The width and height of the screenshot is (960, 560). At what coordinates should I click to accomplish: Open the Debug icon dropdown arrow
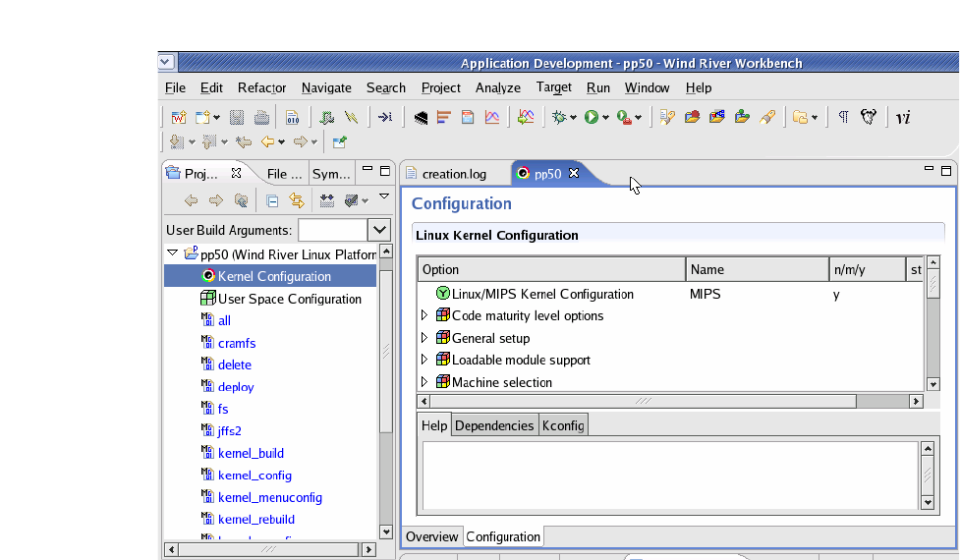[x=573, y=118]
